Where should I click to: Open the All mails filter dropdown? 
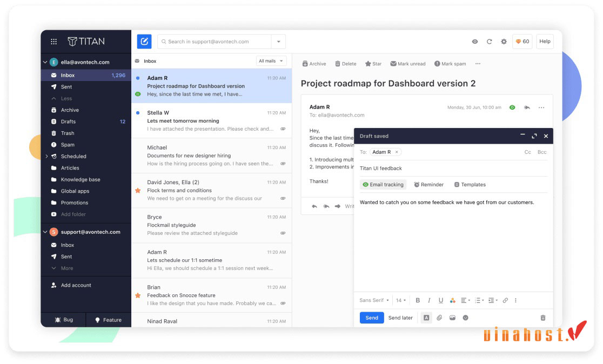[x=271, y=61]
